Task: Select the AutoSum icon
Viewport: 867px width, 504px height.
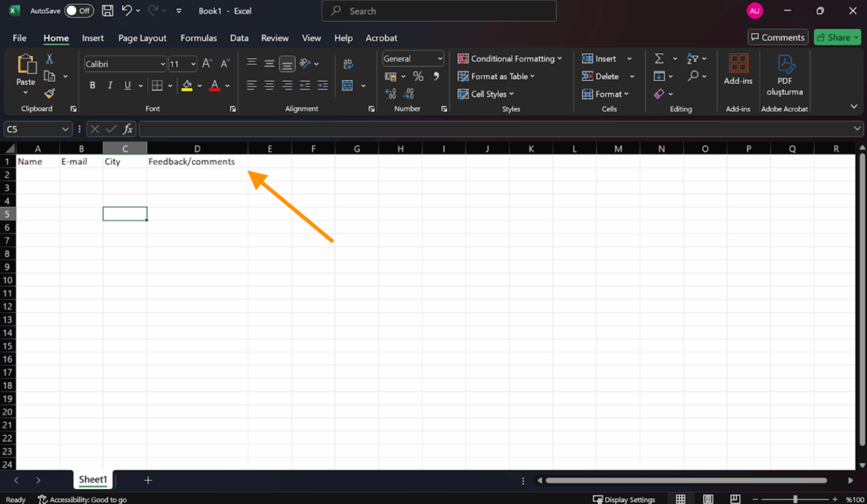Action: (659, 58)
